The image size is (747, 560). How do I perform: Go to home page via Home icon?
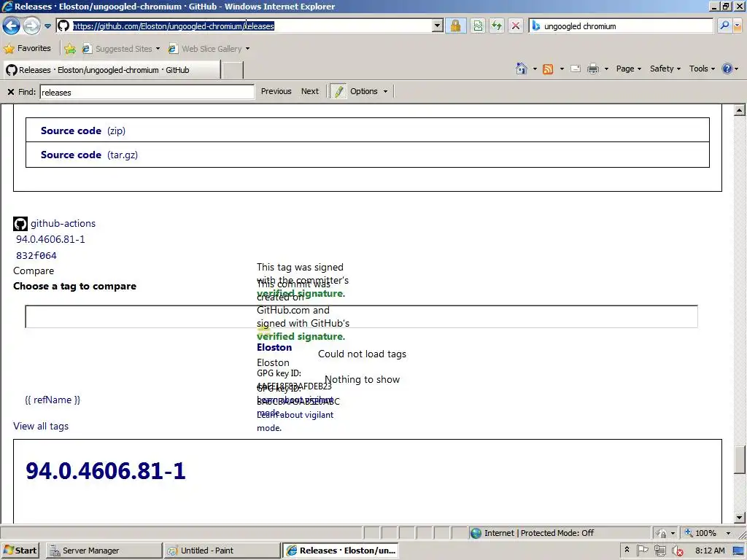pyautogui.click(x=522, y=69)
